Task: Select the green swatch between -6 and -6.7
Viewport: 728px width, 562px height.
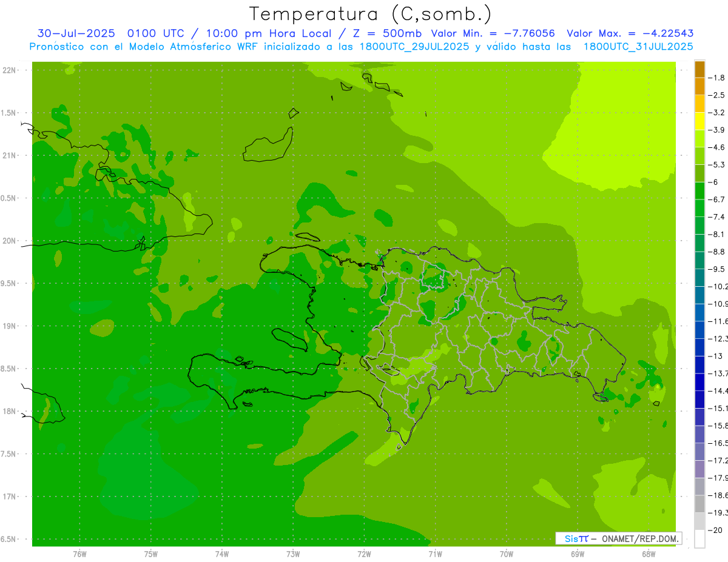Action: point(699,191)
